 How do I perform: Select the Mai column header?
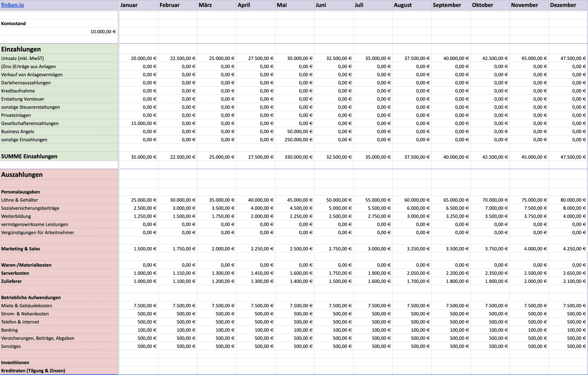282,5
